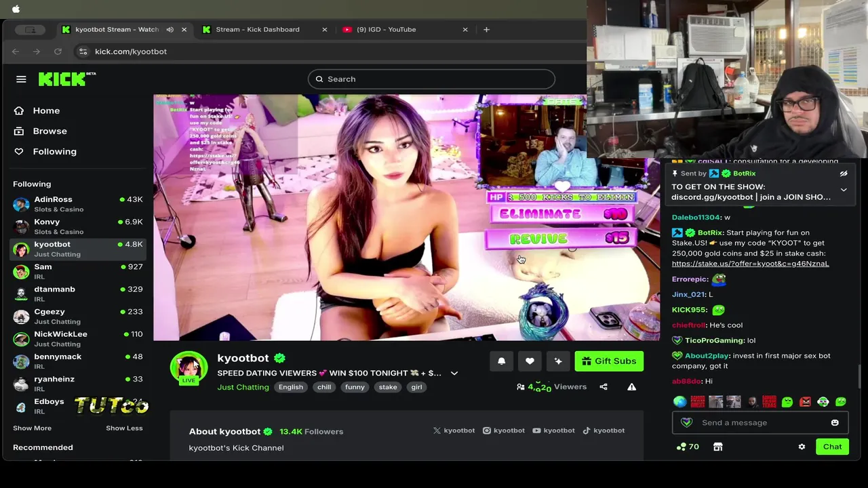The width and height of the screenshot is (868, 488).
Task: Open Sam channel in Following list
Action: click(x=78, y=271)
